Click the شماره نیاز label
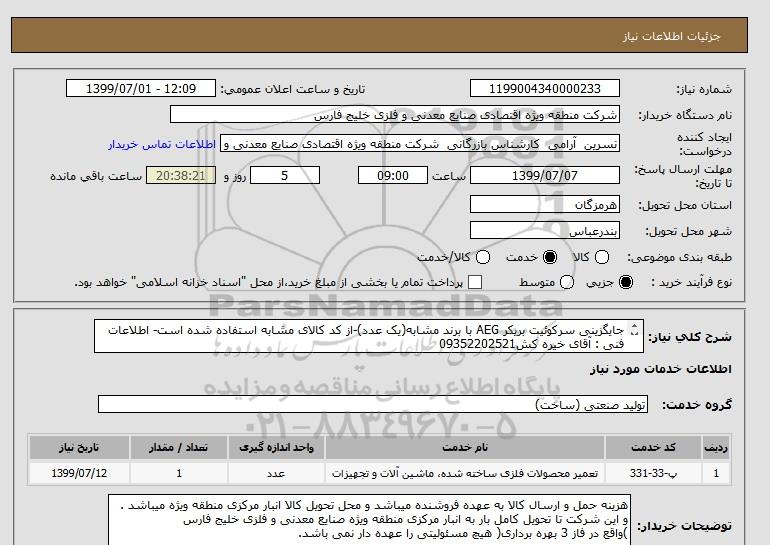The height and width of the screenshot is (545, 770). click(704, 89)
